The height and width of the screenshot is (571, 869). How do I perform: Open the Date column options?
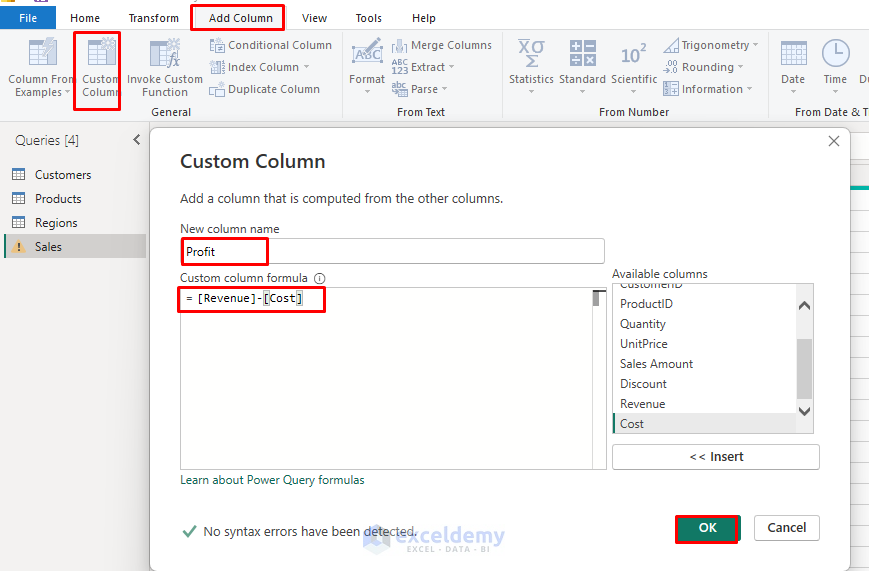(x=793, y=66)
